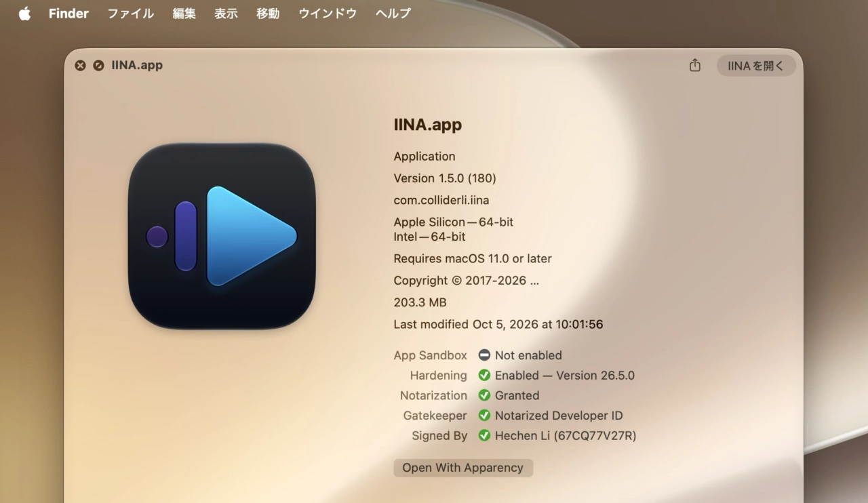Click the Copyright © 2017-2026 text
The width and height of the screenshot is (868, 503).
pos(467,281)
